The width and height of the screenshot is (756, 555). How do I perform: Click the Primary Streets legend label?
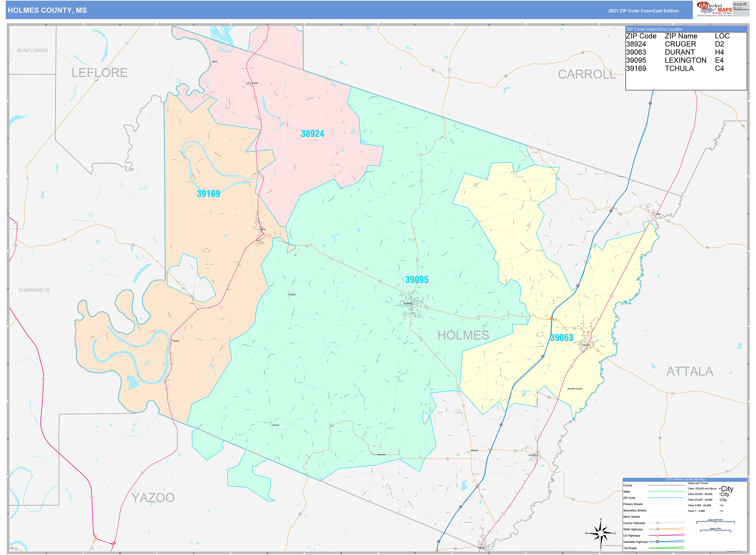click(633, 504)
